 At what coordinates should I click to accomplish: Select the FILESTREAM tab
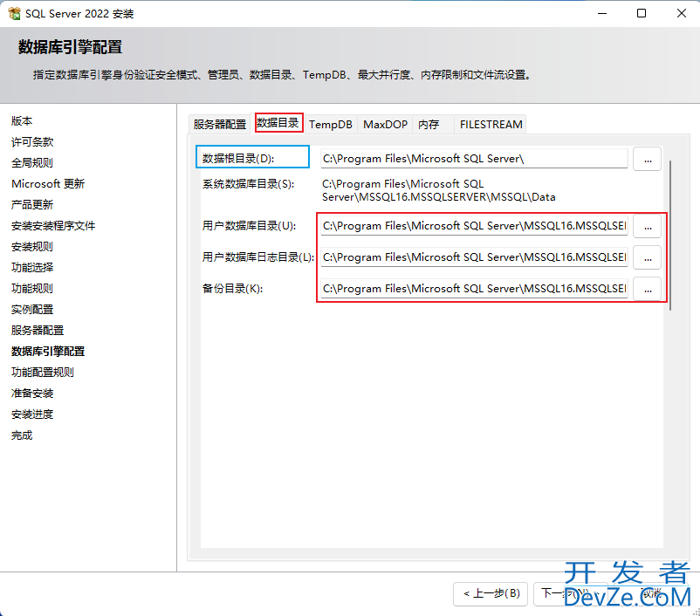[491, 124]
